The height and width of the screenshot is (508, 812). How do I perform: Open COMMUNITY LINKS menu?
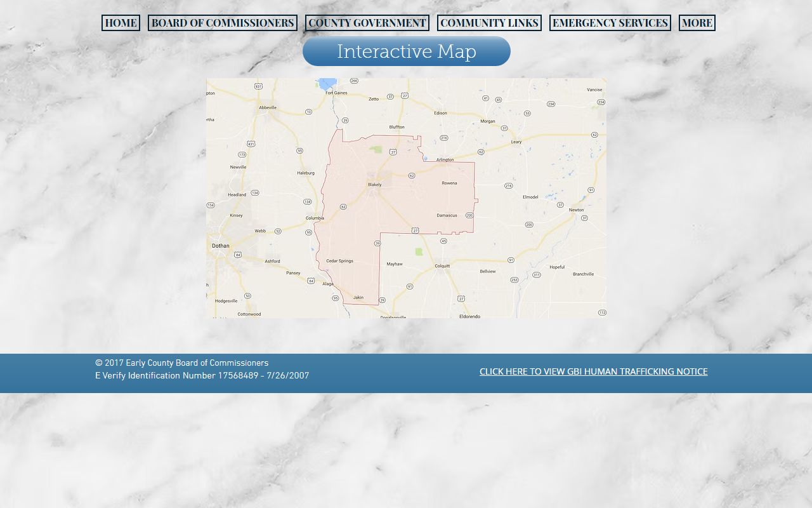pos(489,23)
